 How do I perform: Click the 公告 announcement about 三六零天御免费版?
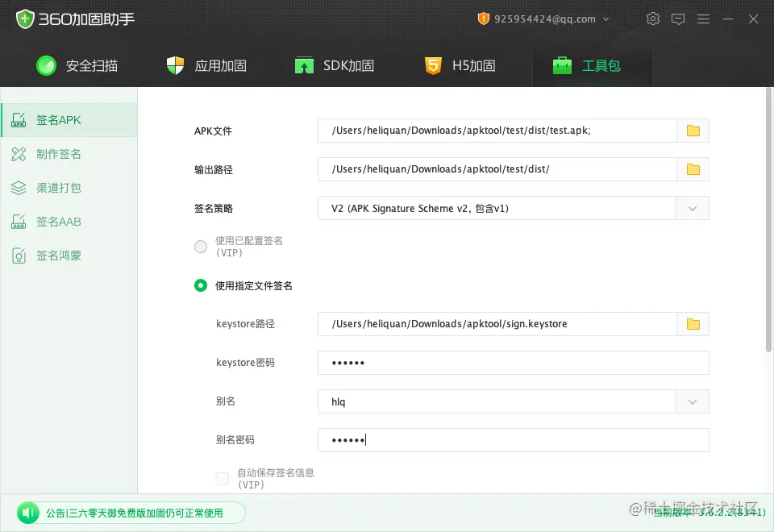(135, 513)
